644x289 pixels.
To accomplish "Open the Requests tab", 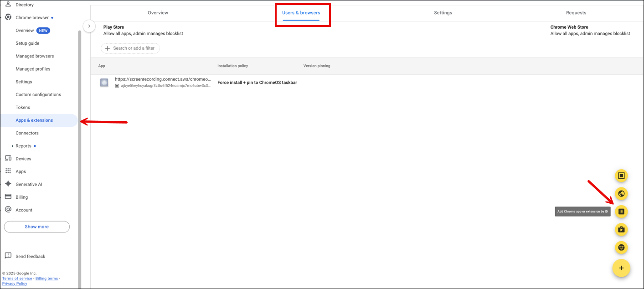I will (x=576, y=13).
